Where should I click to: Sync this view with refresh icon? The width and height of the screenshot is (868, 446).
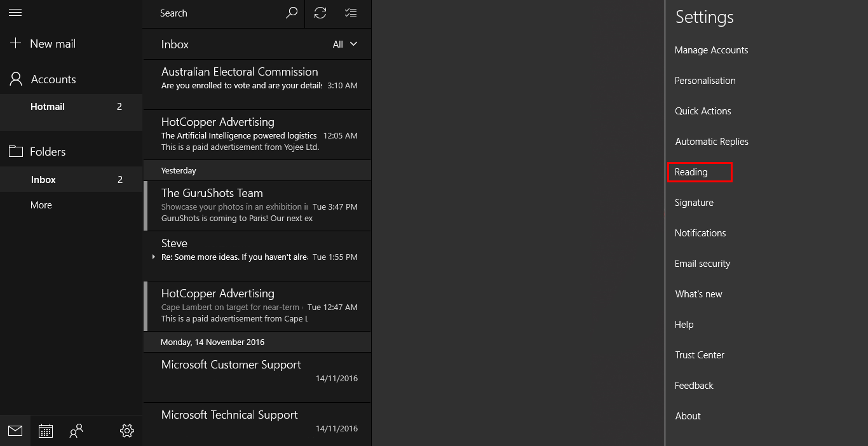(320, 13)
